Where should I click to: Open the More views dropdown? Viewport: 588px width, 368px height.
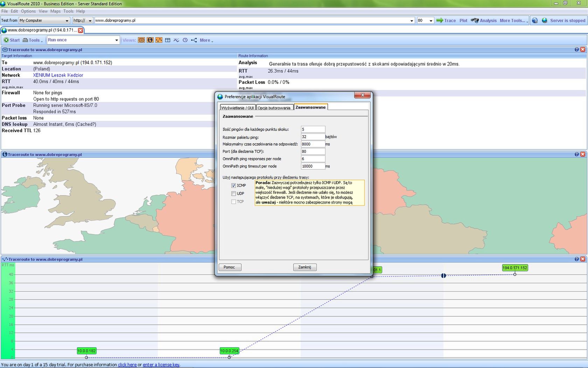point(206,40)
